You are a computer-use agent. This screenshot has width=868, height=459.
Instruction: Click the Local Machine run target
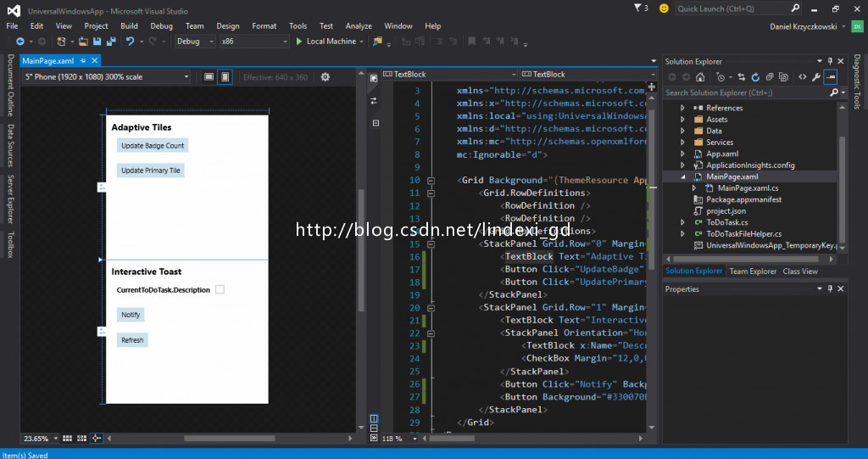click(x=331, y=42)
